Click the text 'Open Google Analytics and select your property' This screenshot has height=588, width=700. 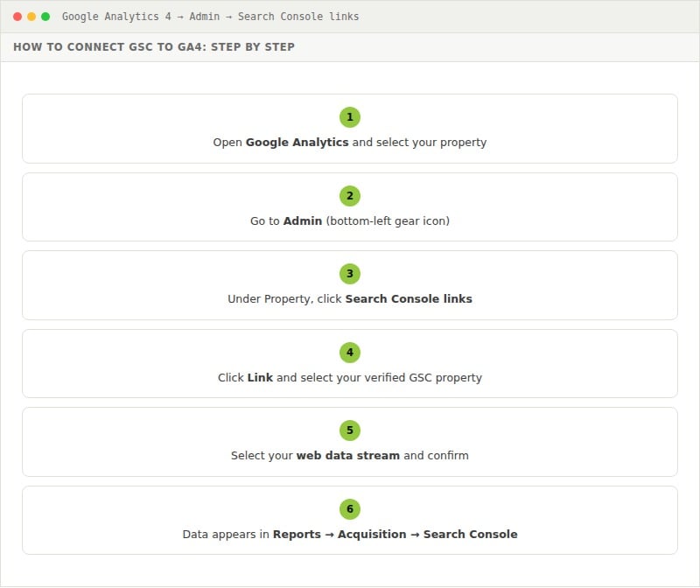[349, 143]
